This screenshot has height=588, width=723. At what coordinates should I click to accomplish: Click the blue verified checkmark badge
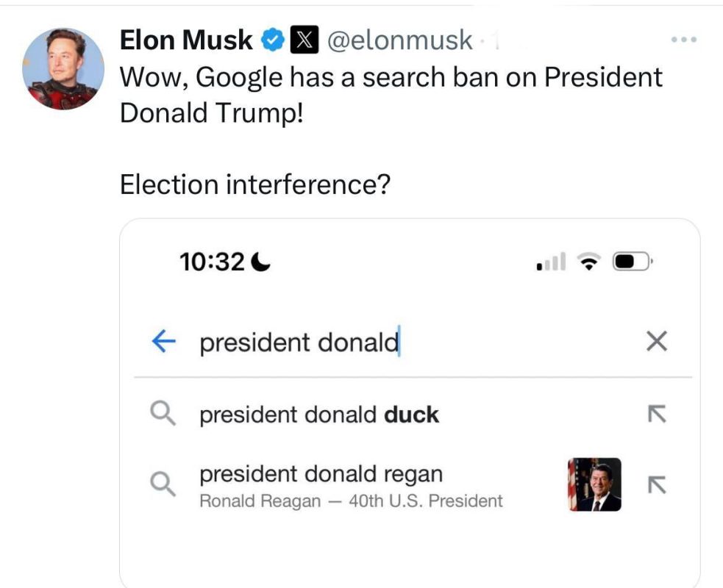pyautogui.click(x=271, y=40)
